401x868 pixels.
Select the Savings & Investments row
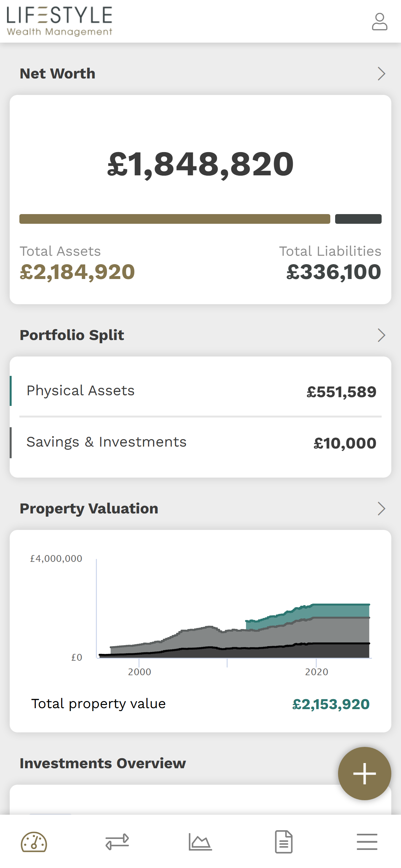click(x=200, y=442)
